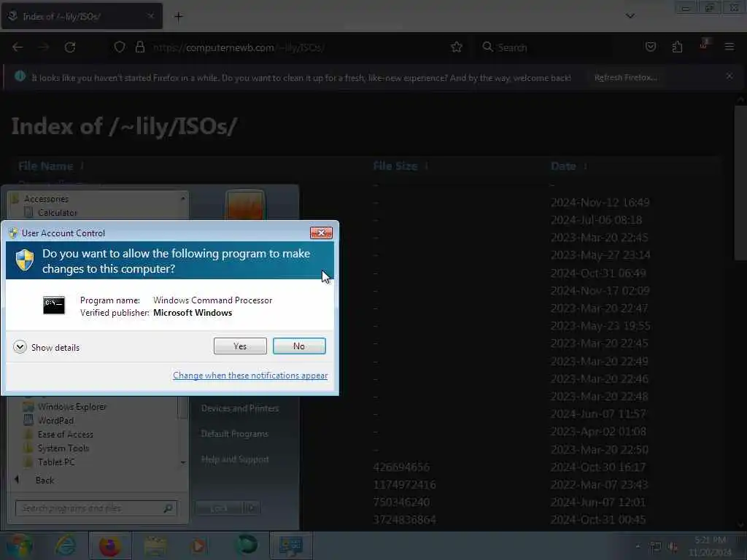Click the Windows Command Processor program icon

tap(54, 306)
